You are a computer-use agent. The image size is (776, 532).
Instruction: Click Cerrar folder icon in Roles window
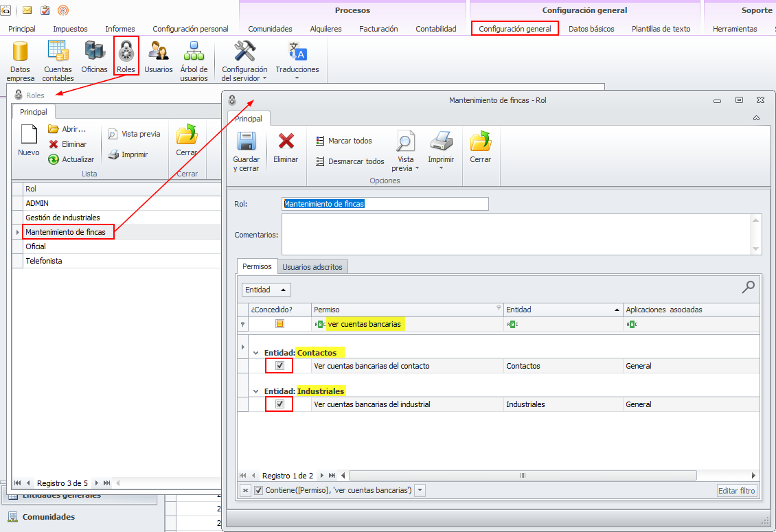pyautogui.click(x=187, y=141)
